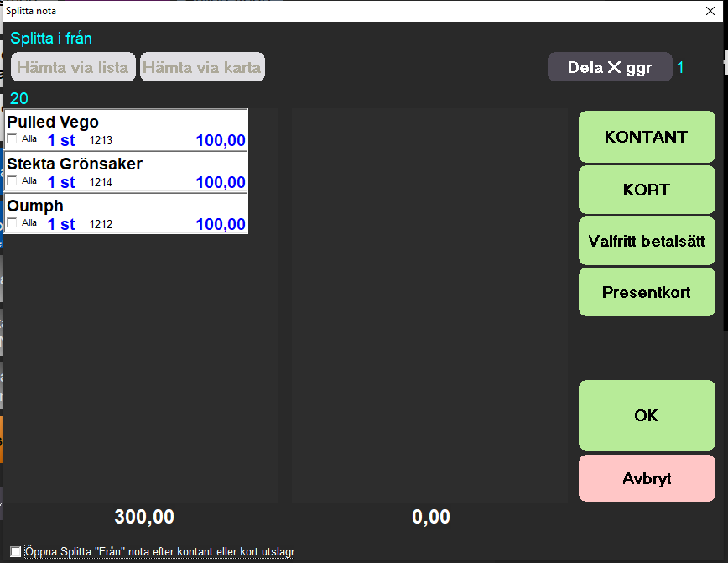This screenshot has height=563, width=728.
Task: Pay using Presentkort
Action: 646,292
